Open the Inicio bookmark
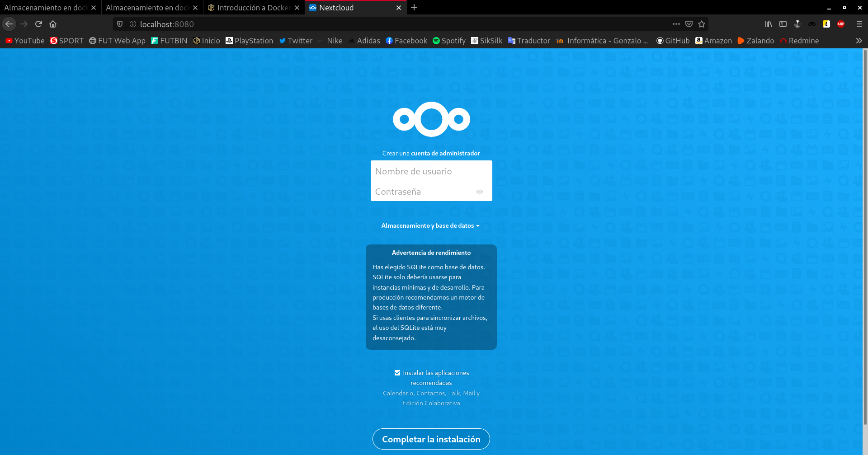The height and width of the screenshot is (455, 868). [207, 41]
